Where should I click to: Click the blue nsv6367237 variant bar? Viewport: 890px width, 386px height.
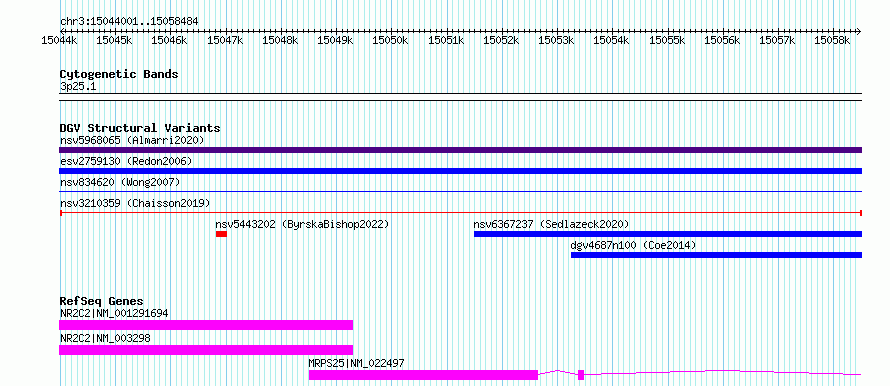[668, 234]
